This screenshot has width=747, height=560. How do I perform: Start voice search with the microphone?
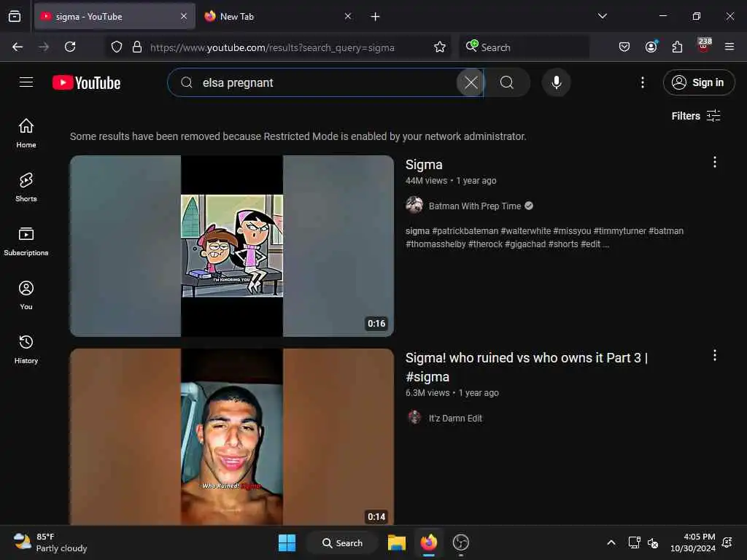tap(556, 82)
